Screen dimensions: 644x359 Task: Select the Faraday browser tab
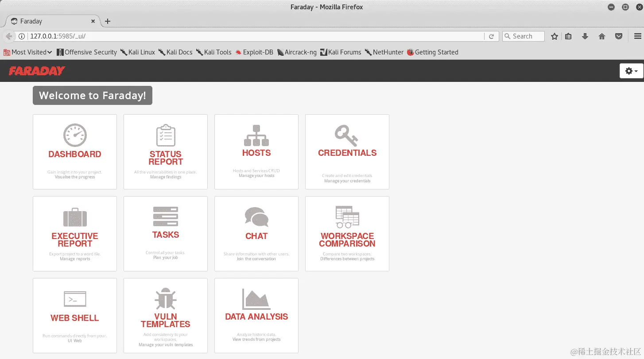53,21
